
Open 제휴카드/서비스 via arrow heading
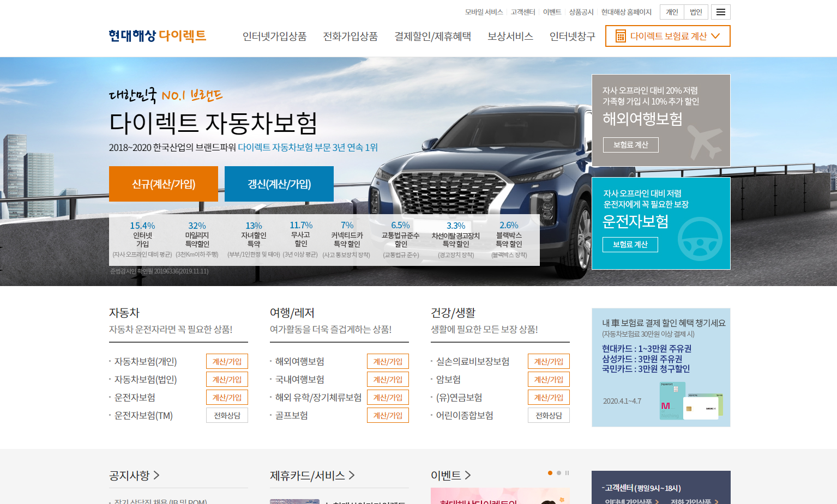(x=312, y=476)
